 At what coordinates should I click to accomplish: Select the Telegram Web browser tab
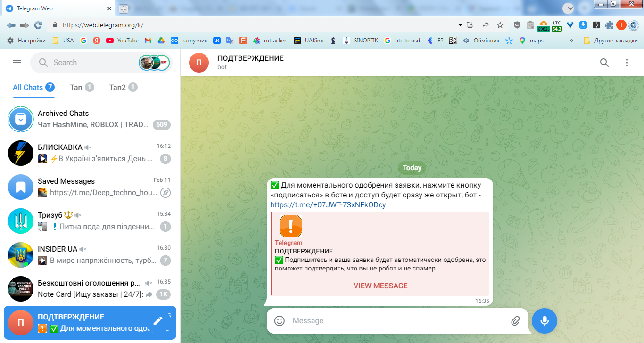[x=58, y=8]
